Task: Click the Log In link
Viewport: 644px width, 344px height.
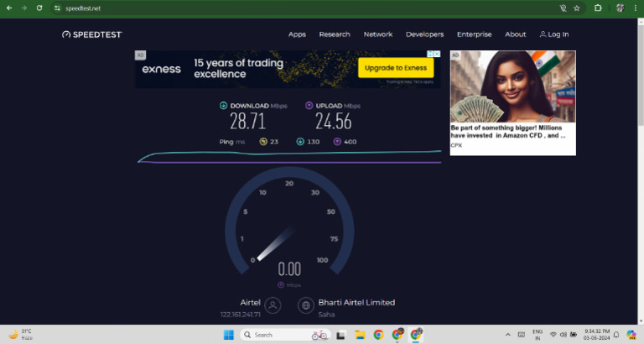Action: [x=554, y=34]
